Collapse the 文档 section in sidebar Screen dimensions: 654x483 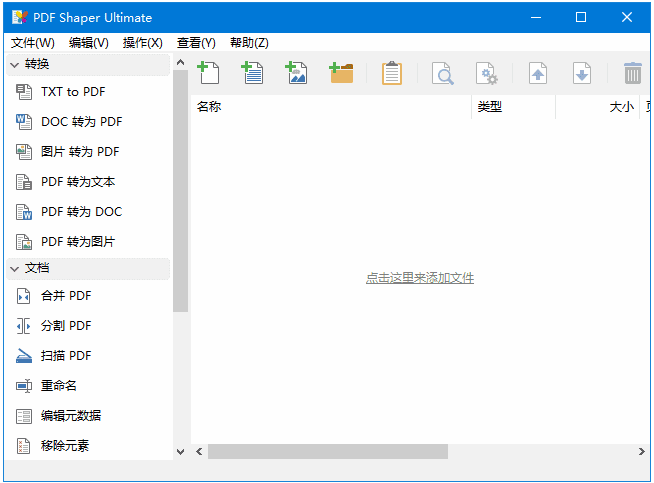(15, 269)
